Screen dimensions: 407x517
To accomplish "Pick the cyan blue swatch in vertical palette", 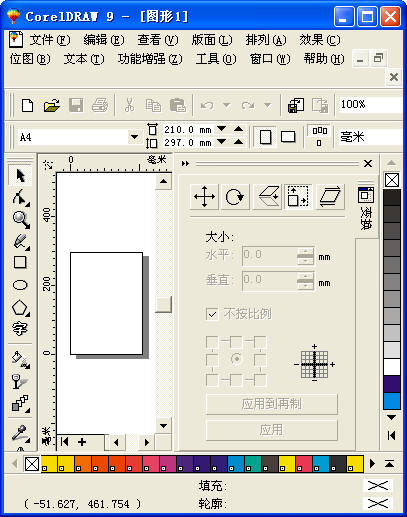I will (x=392, y=401).
